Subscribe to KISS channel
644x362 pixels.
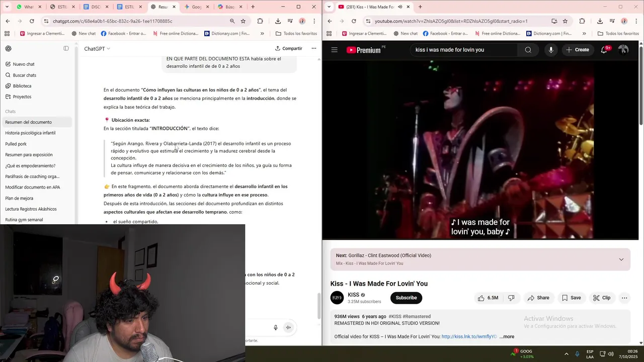pyautogui.click(x=406, y=298)
